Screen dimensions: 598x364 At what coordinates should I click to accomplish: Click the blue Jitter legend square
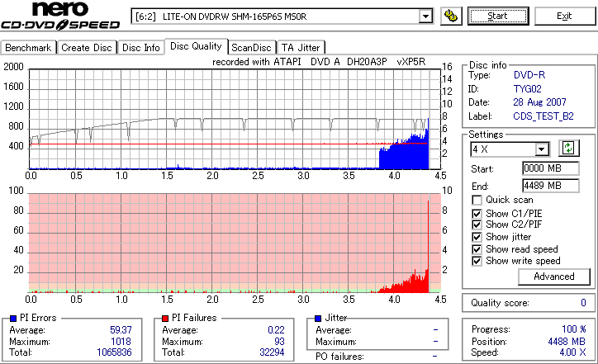point(318,318)
